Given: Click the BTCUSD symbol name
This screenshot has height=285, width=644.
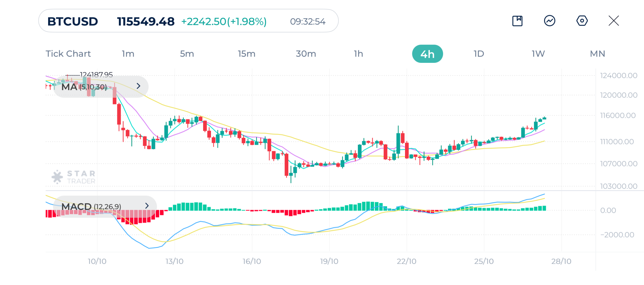Looking at the screenshot, I should coord(73,21).
